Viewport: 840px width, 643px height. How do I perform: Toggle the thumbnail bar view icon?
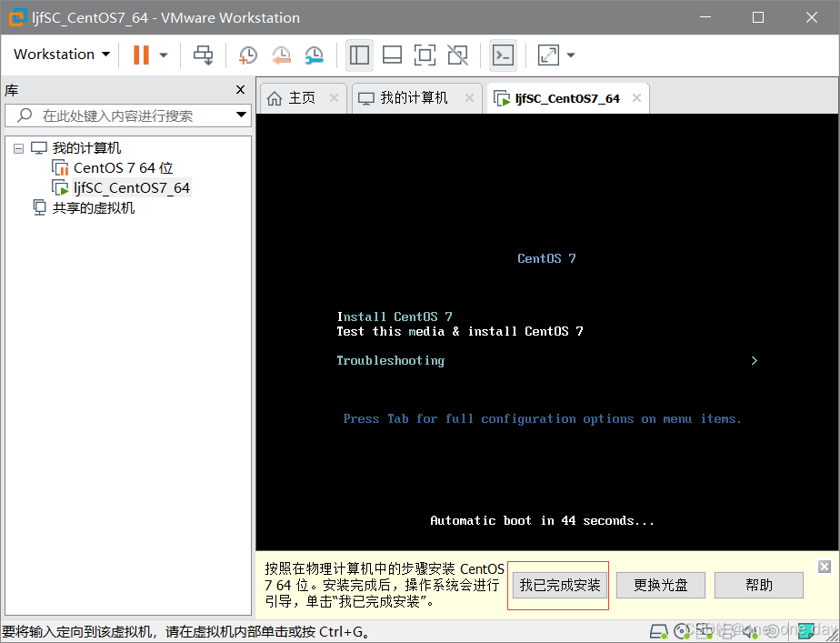tap(392, 55)
